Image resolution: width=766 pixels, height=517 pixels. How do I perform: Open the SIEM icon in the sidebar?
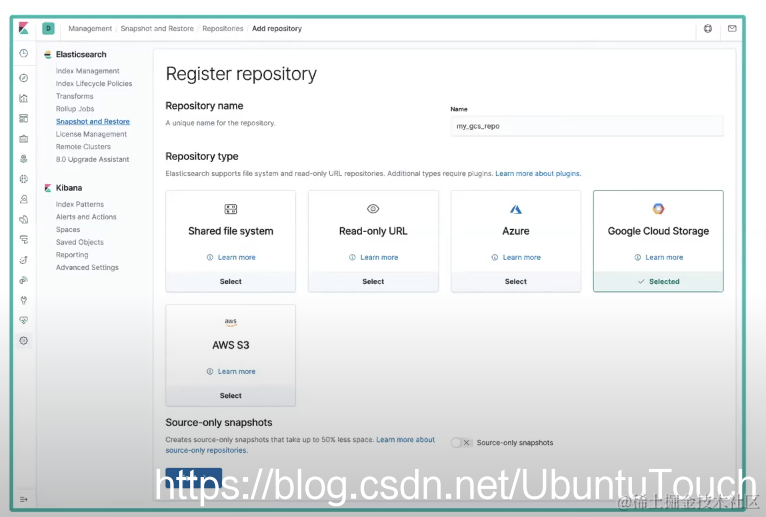23,280
